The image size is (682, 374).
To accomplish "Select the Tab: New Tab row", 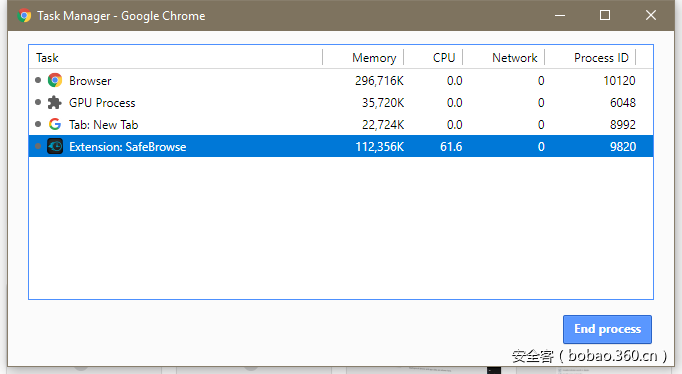I will (341, 124).
